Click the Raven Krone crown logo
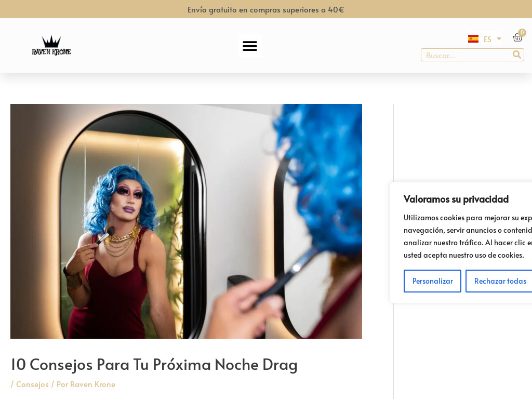The image size is (532, 399). pos(51,45)
